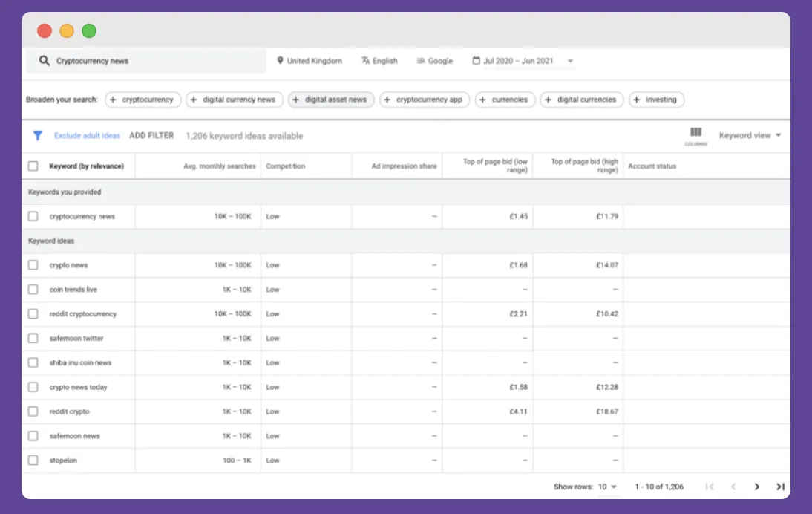
Task: Expand the Jul 2020 – Jun 2021 date dropdown
Action: 570,62
